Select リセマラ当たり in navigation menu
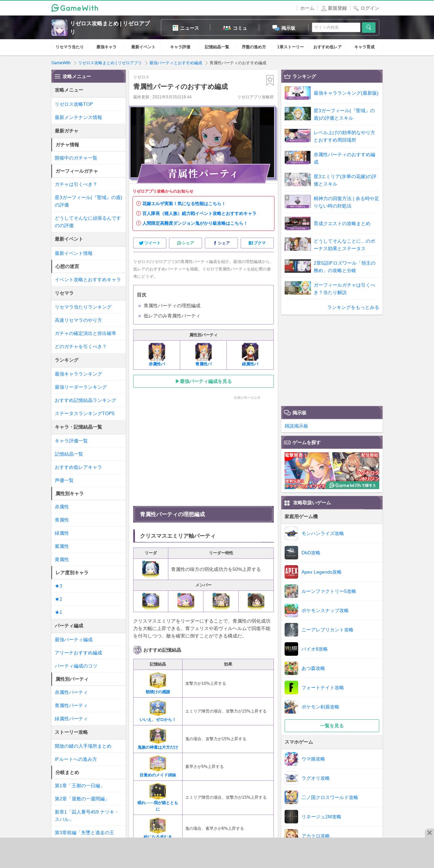The image size is (434, 868). tap(70, 47)
